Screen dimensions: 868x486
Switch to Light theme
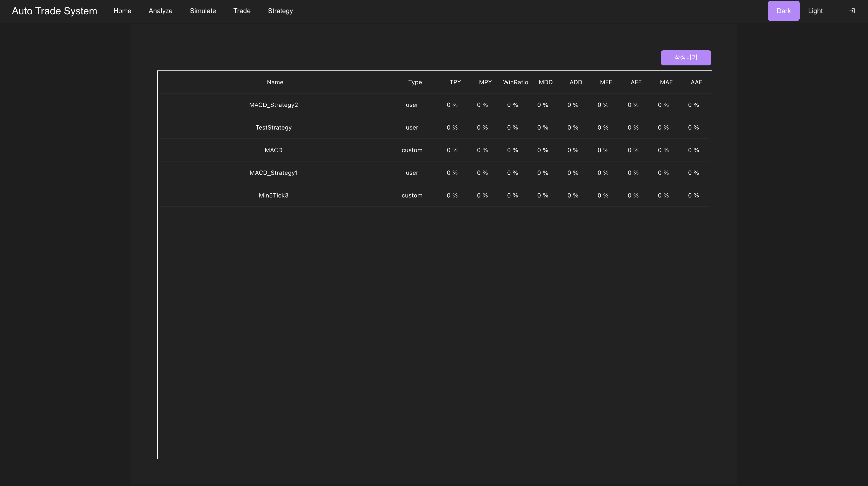815,11
